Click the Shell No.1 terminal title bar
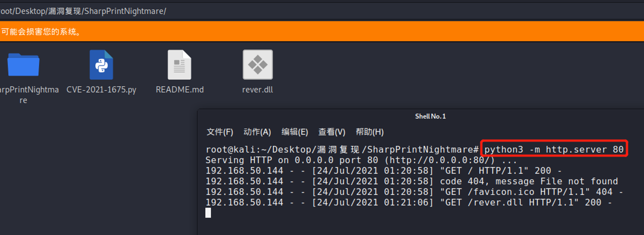644x235 pixels. coord(421,116)
